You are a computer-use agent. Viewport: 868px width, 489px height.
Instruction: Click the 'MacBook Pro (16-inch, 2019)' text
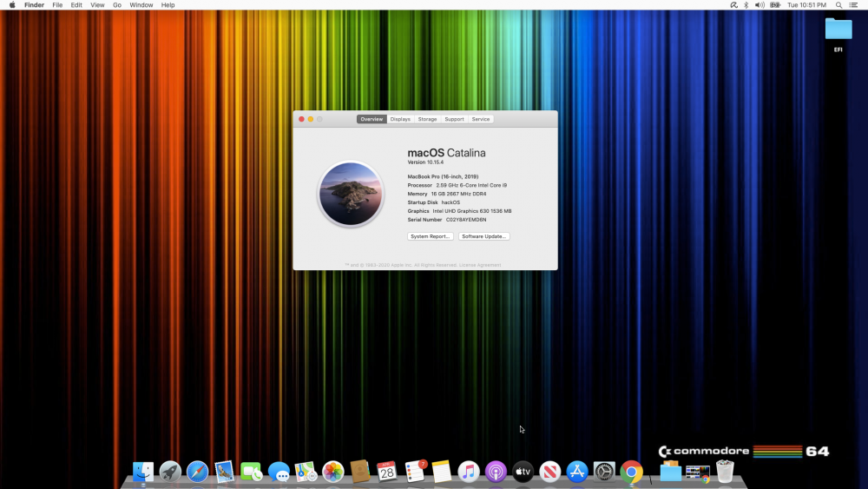[443, 176]
